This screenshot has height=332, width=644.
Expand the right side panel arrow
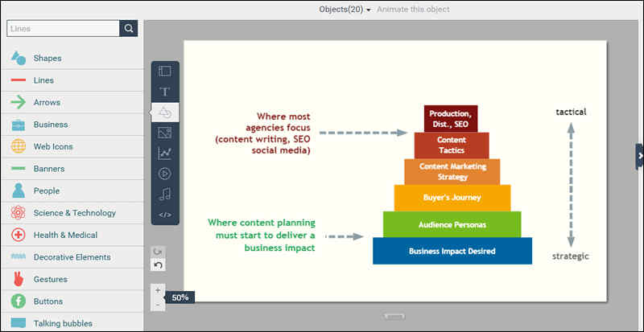(639, 156)
